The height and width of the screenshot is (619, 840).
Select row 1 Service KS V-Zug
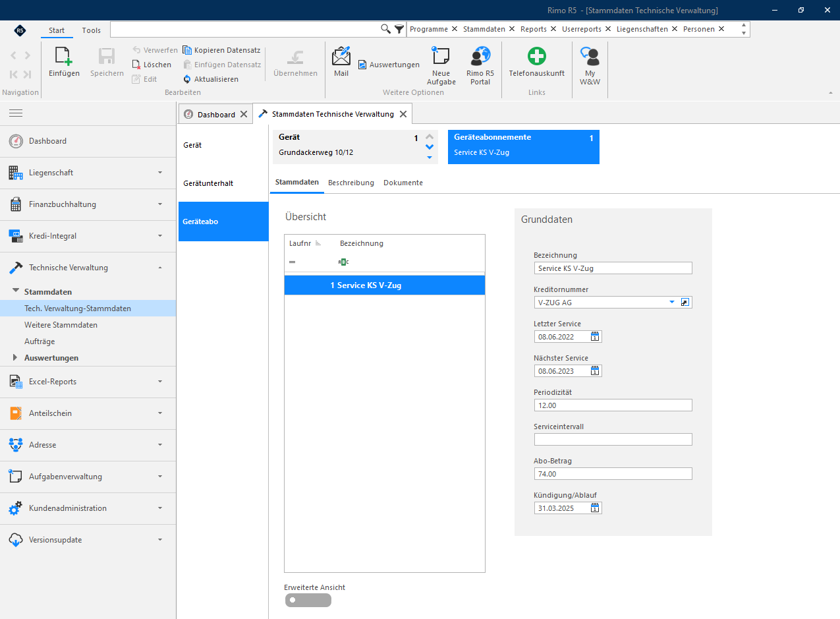click(385, 285)
